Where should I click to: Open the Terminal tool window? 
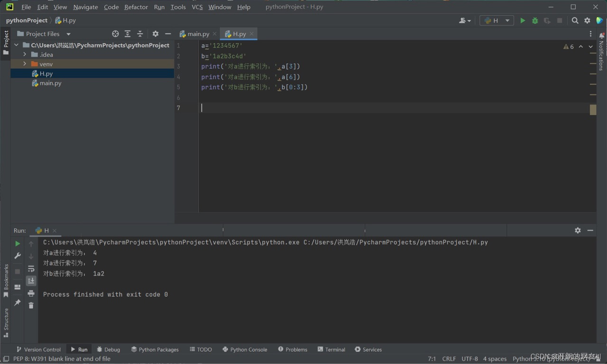pyautogui.click(x=331, y=349)
